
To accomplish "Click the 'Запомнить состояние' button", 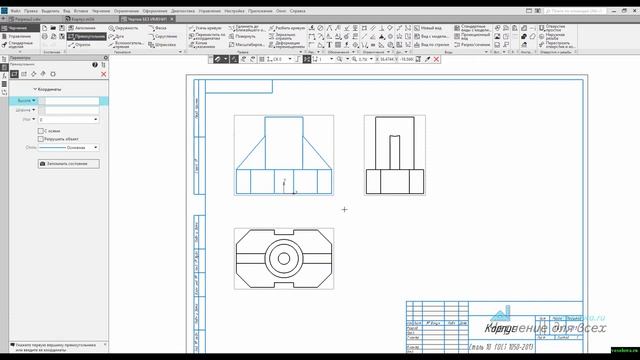I will tap(69, 164).
